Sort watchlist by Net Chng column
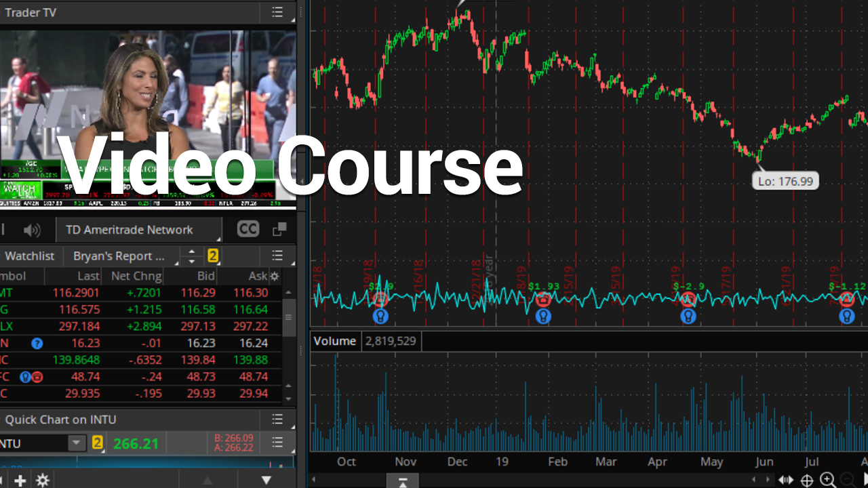This screenshot has width=868, height=488. (x=136, y=276)
